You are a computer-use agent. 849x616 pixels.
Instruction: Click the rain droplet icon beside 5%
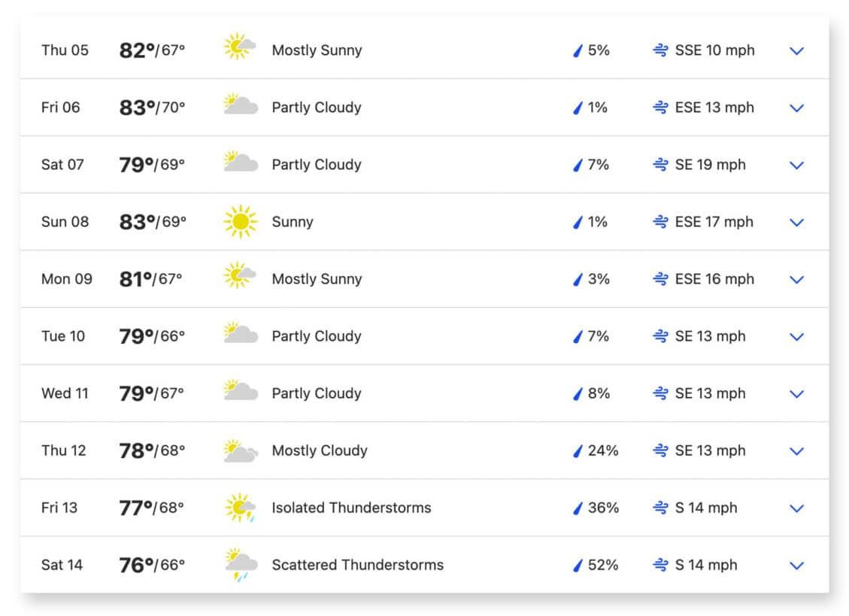tap(576, 50)
